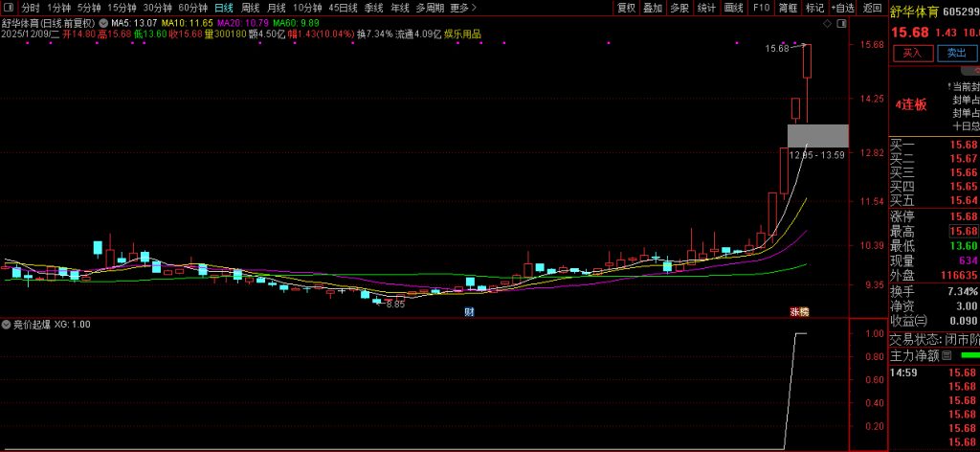Viewport: 980px width, 452px height.
Task: Click the 涨停 marker badge on chart
Action: [798, 312]
